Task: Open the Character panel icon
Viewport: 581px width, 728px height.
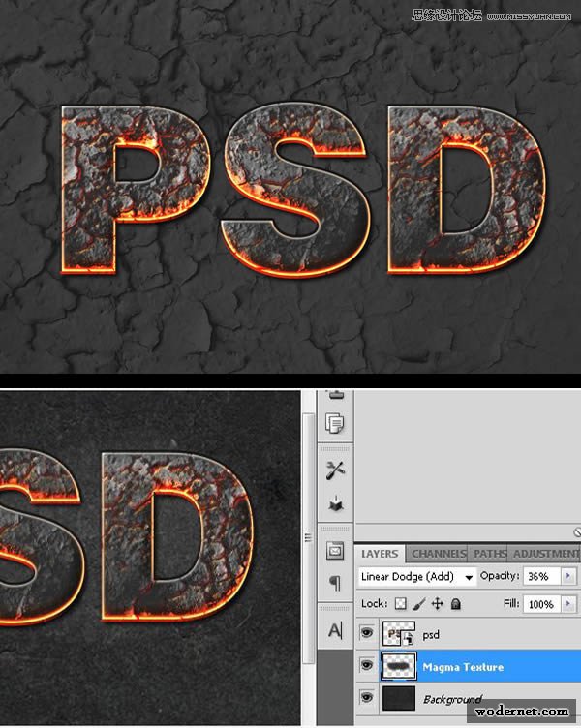Action: (x=335, y=630)
